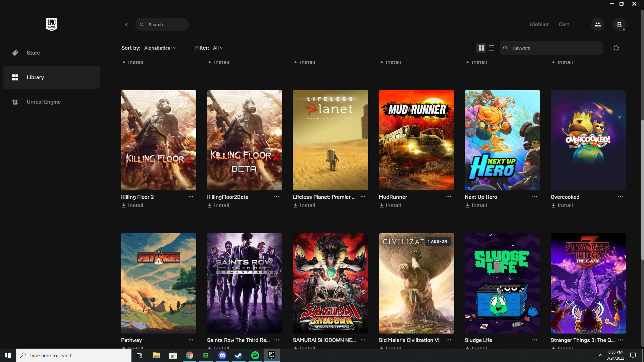Image resolution: width=644 pixels, height=362 pixels.
Task: Click the MudRunner options menu
Action: pyautogui.click(x=448, y=197)
